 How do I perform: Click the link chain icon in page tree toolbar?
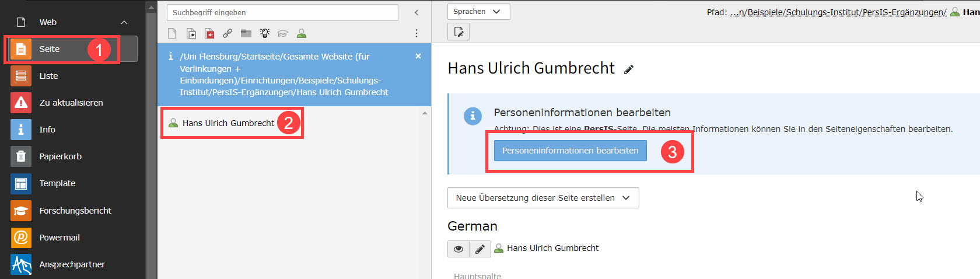pos(228,33)
